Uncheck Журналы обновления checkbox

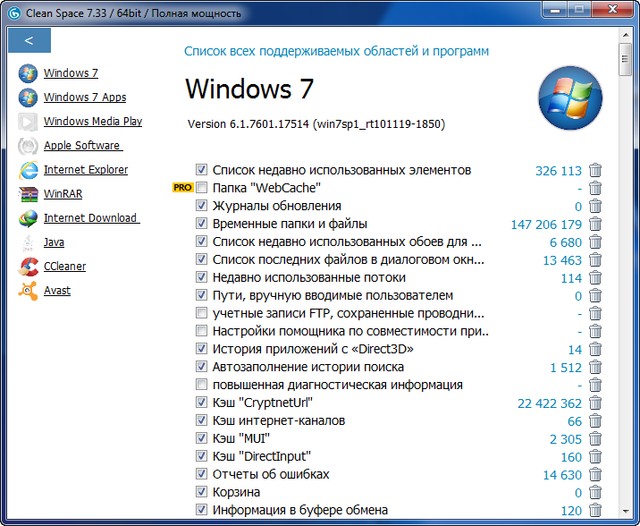coord(202,206)
